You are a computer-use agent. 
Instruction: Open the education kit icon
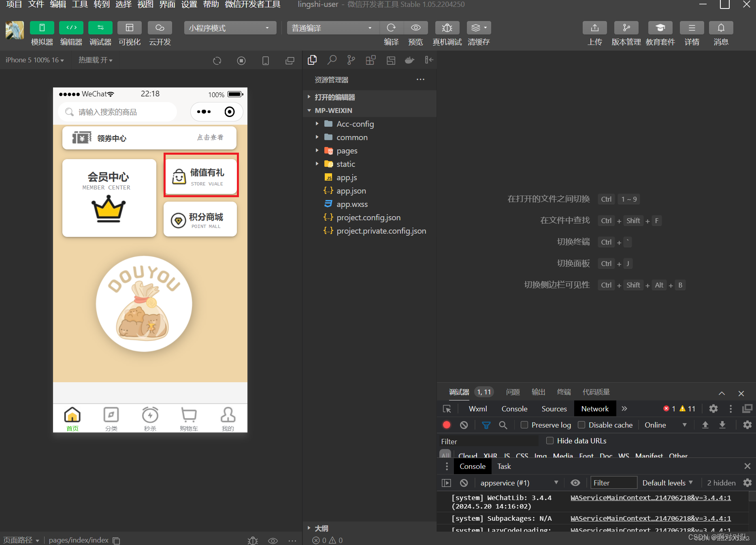[660, 28]
